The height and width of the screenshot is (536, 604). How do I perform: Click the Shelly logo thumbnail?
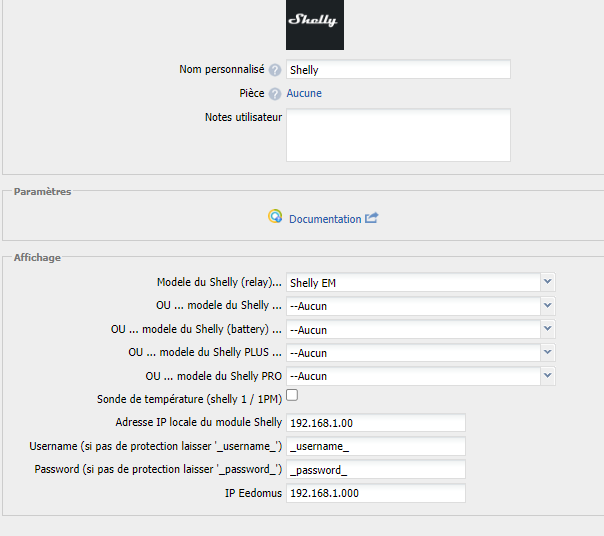point(315,25)
